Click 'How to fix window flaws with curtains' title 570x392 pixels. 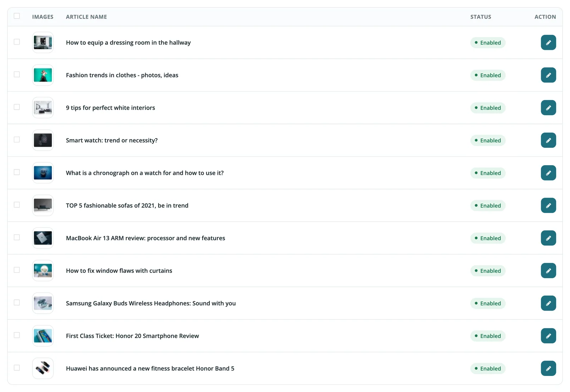[119, 271]
